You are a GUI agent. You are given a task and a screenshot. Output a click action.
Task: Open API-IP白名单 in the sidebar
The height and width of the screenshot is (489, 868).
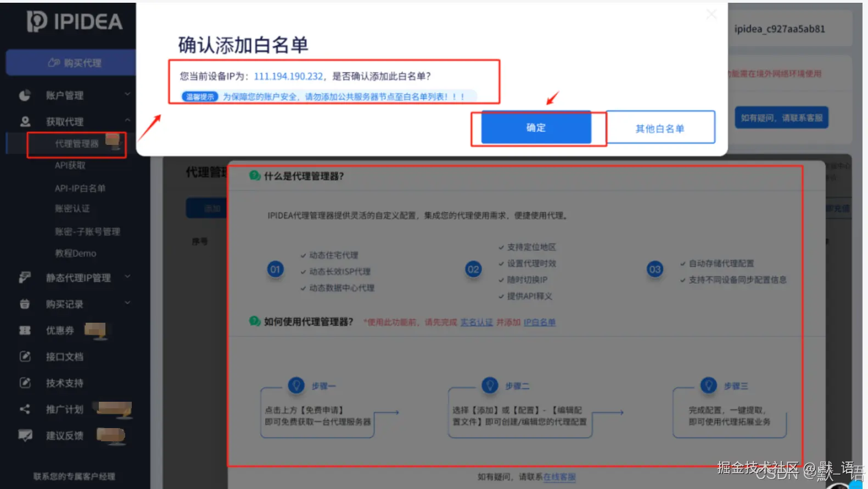[x=80, y=188]
